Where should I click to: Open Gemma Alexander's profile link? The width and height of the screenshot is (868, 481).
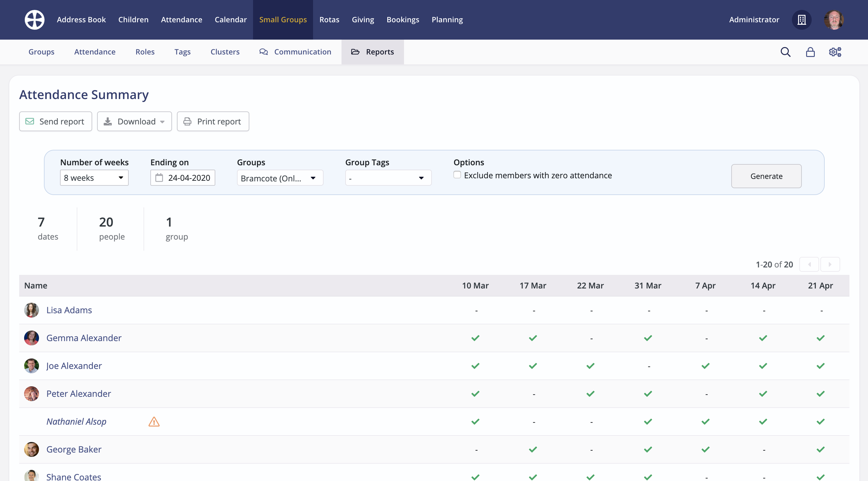click(84, 338)
